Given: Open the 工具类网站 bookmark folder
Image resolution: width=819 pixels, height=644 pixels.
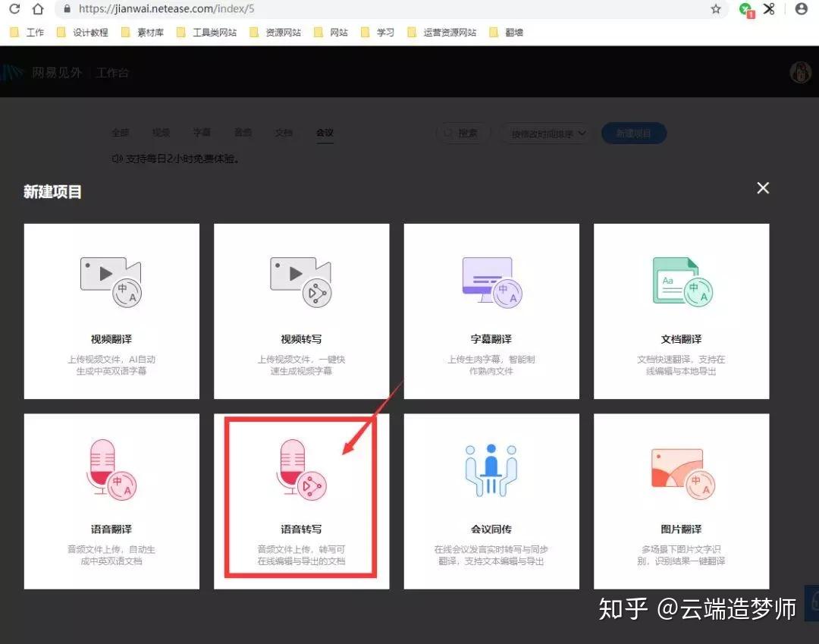Looking at the screenshot, I should tap(206, 33).
